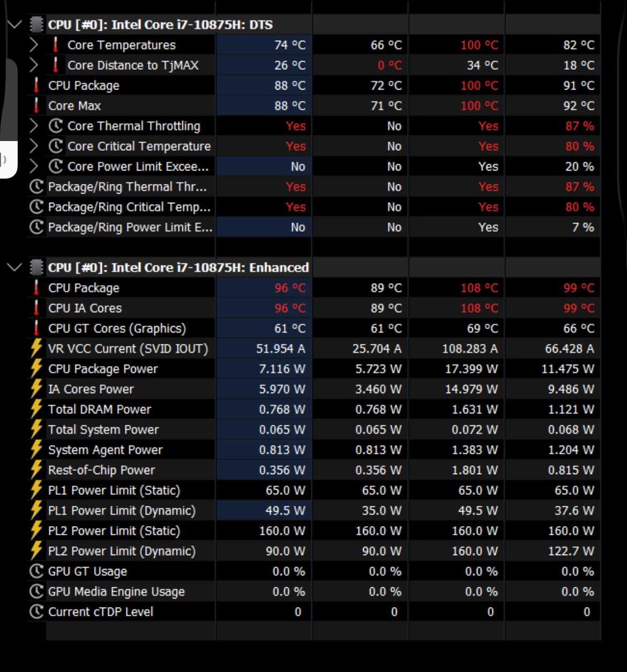This screenshot has height=672, width=627.
Task: Click the 9.486 W IA Cores average
Action: [x=571, y=389]
